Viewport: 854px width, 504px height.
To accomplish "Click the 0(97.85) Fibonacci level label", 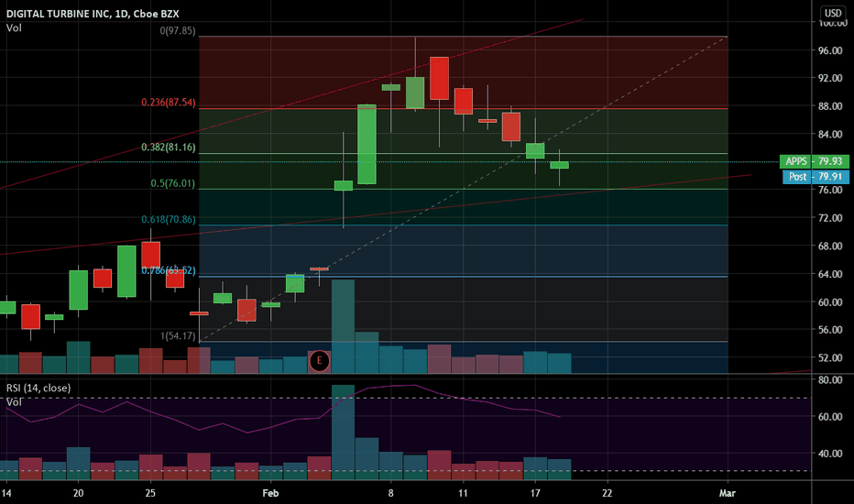I will pyautogui.click(x=178, y=30).
